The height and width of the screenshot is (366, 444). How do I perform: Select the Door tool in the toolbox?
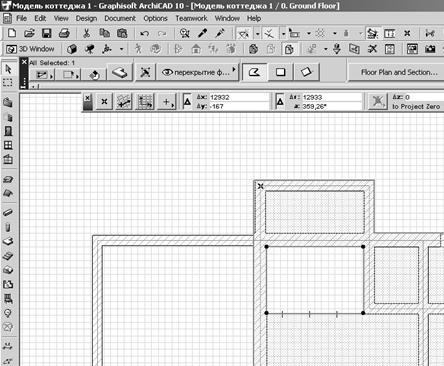pyautogui.click(x=8, y=131)
